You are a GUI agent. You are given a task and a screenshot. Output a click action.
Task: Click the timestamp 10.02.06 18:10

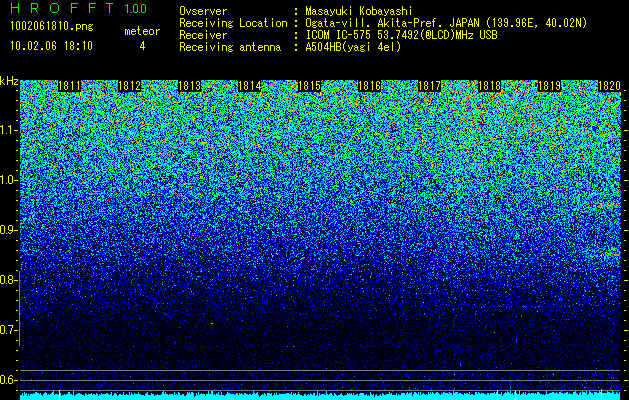(x=51, y=46)
